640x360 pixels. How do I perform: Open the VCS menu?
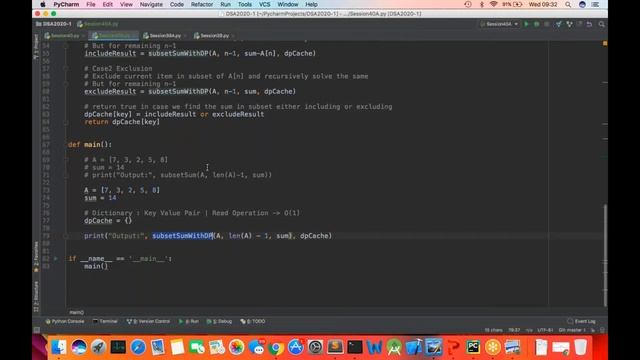tap(264, 4)
